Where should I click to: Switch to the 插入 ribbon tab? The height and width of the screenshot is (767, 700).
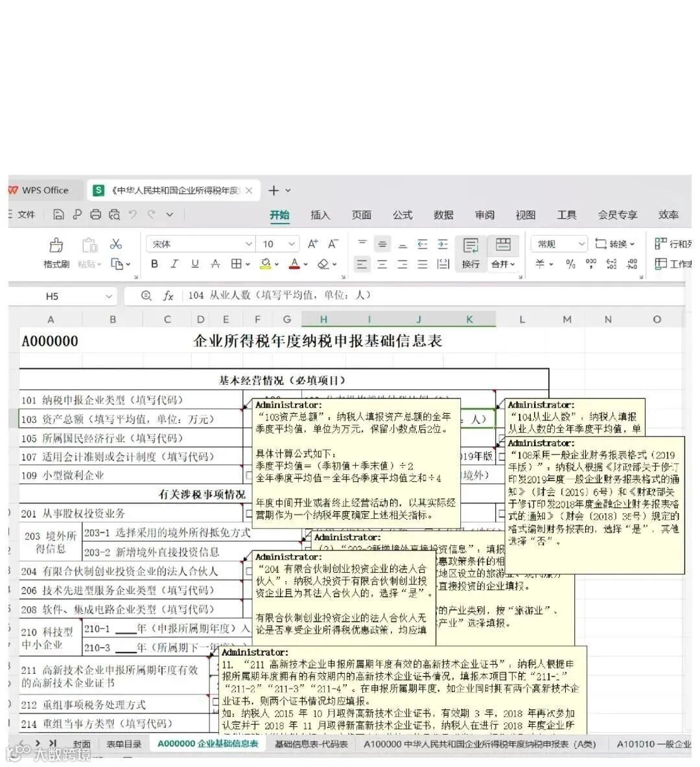pos(320,215)
